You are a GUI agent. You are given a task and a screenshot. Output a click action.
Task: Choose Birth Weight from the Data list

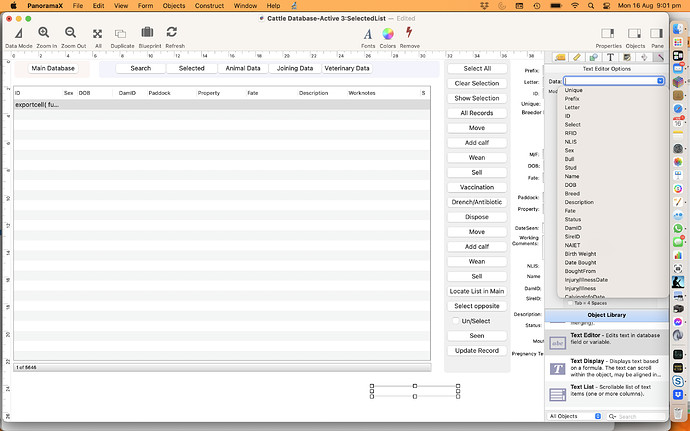click(x=580, y=254)
